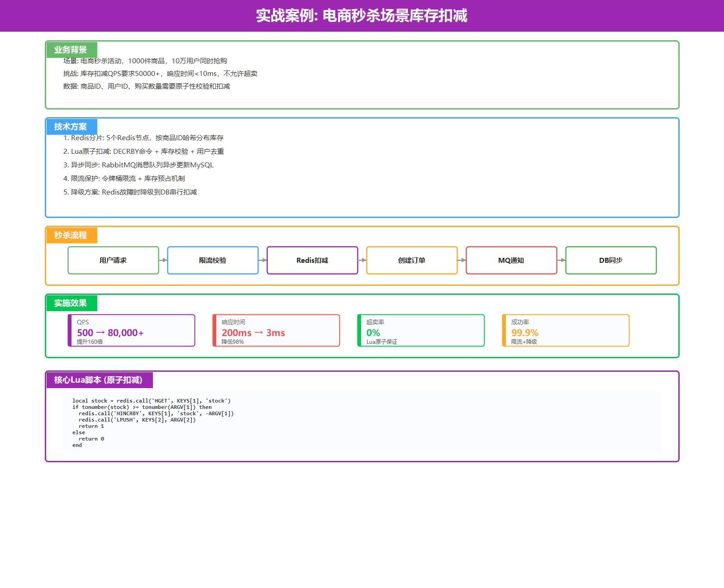Click inside the Lua script code block

tap(362, 422)
